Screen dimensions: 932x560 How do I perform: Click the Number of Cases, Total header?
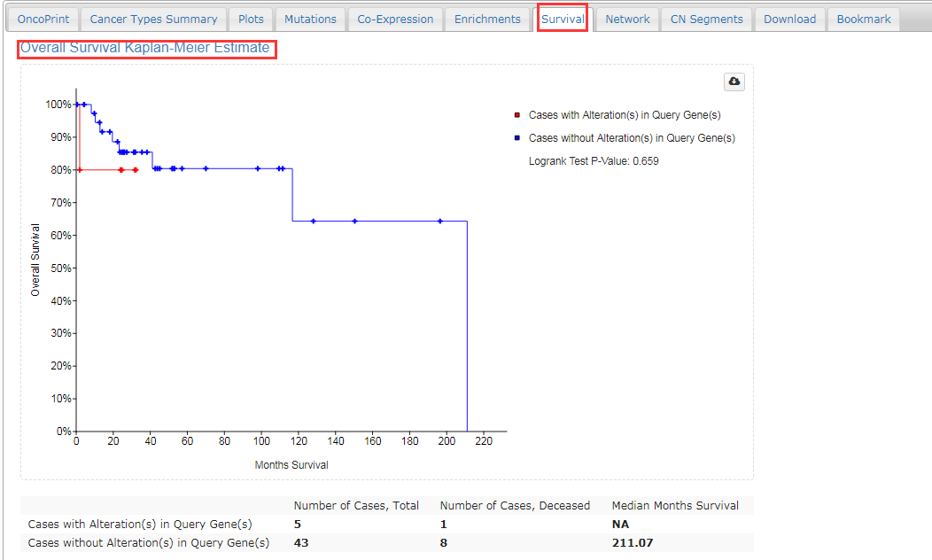(x=356, y=506)
